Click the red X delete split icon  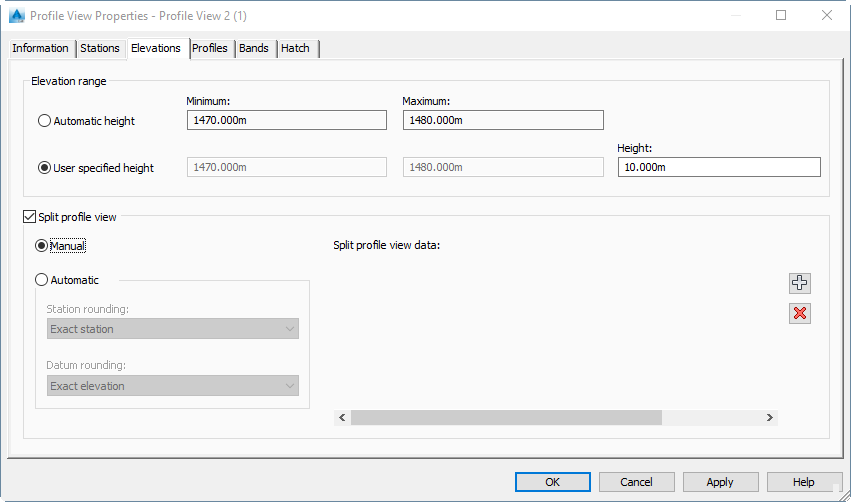pos(799,313)
